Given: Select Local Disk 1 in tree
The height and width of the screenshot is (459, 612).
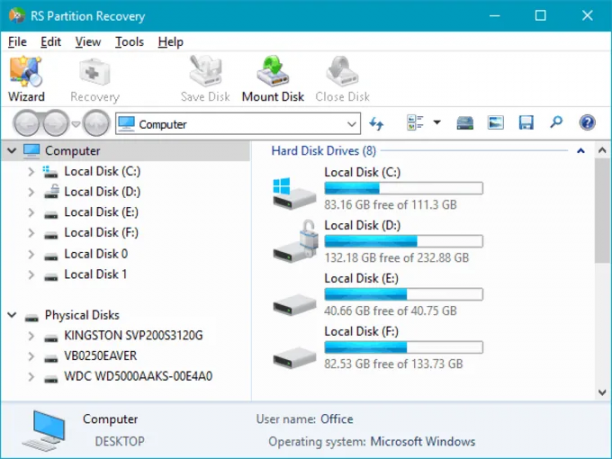Looking at the screenshot, I should tap(96, 274).
